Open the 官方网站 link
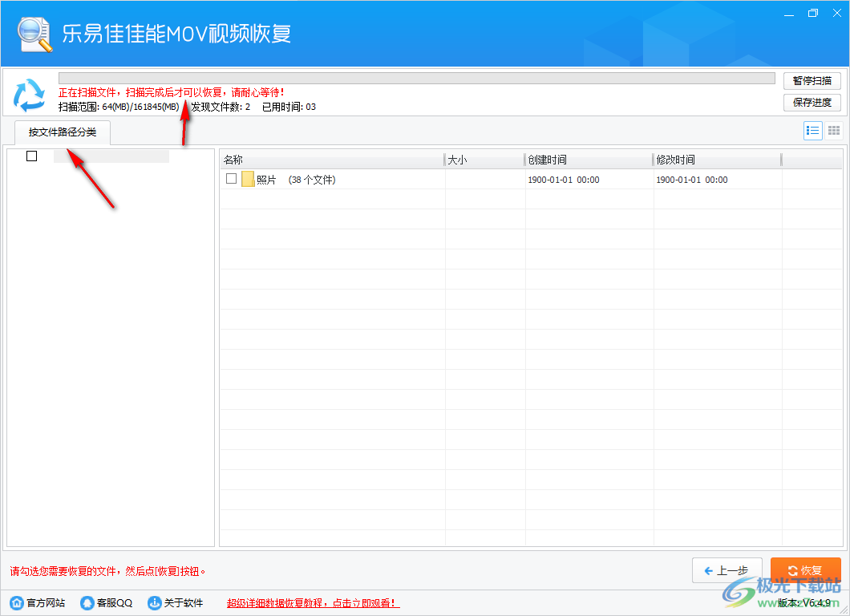The width and height of the screenshot is (850, 616). click(x=46, y=603)
